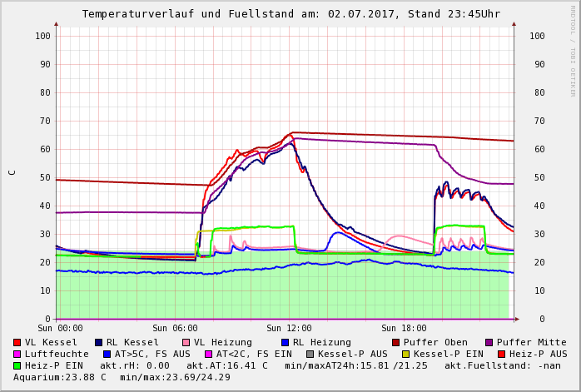Click the blue RL Heizung legend swatch
This screenshot has height=392, width=581.
(x=285, y=343)
